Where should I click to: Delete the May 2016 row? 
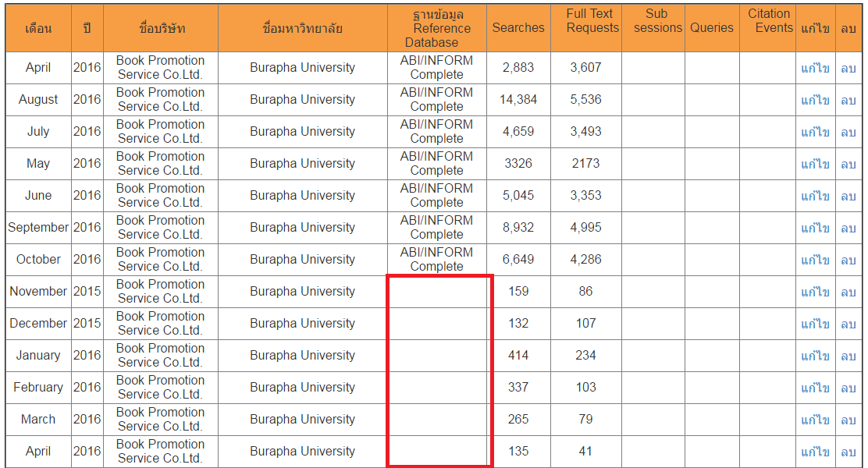pyautogui.click(x=848, y=164)
